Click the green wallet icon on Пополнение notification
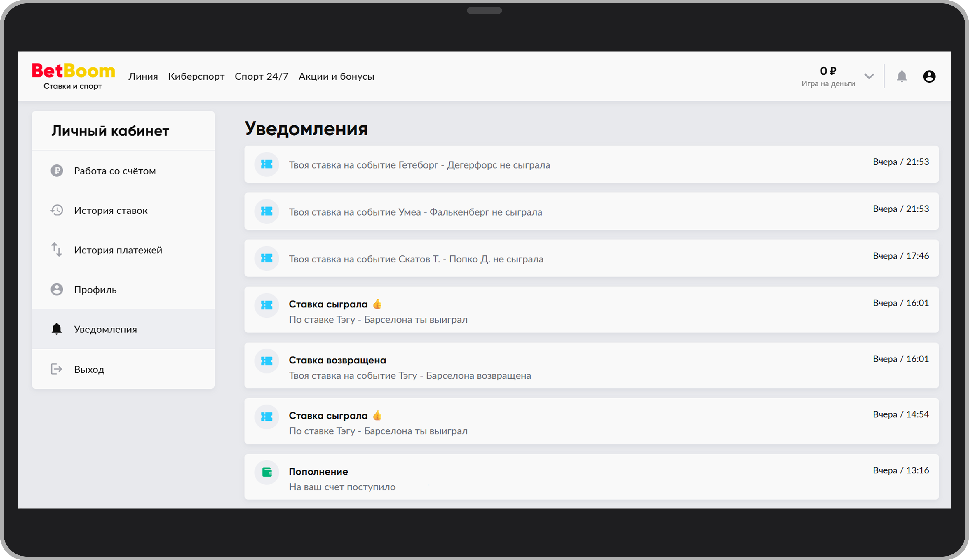The width and height of the screenshot is (969, 560). coord(266,473)
